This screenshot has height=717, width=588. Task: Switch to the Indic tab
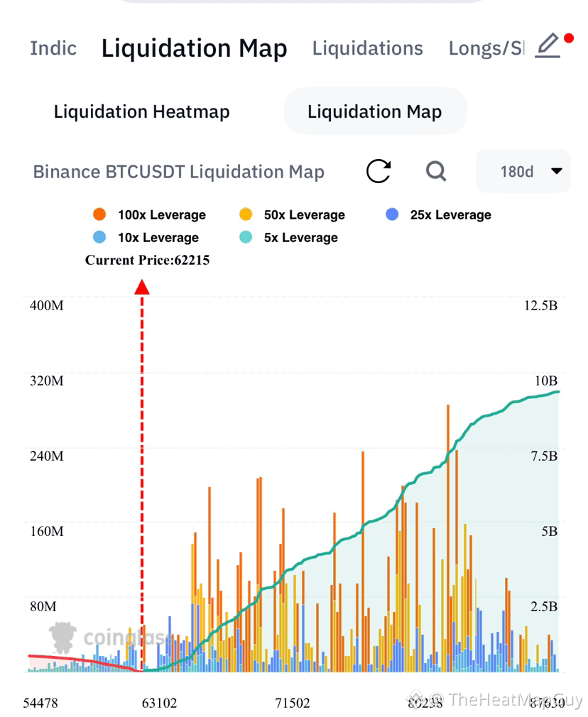(53, 48)
